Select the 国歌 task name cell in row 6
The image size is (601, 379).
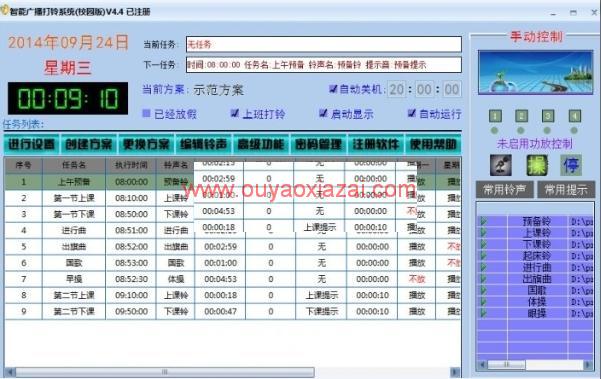point(74,263)
